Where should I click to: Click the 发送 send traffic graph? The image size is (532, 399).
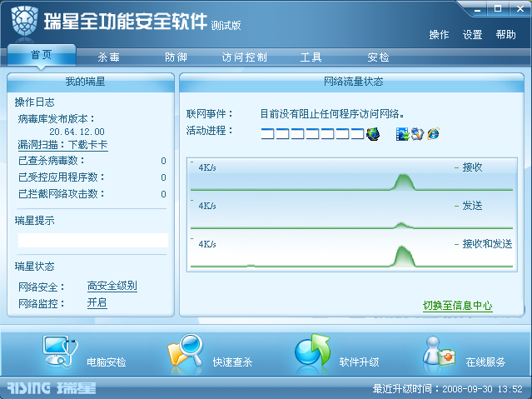point(351,215)
